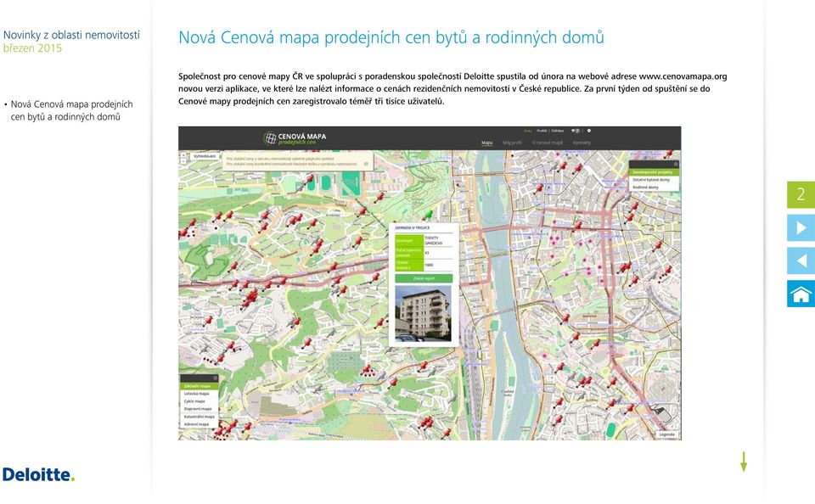This screenshot has height=504, width=815.
Task: Collapse the property type panel header icon
Action: click(676, 165)
